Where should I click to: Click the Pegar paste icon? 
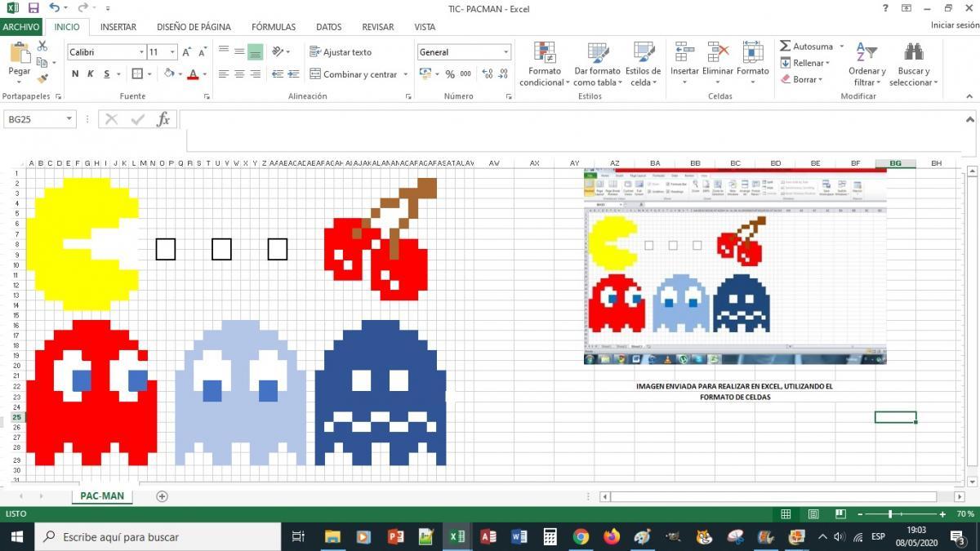[x=19, y=55]
